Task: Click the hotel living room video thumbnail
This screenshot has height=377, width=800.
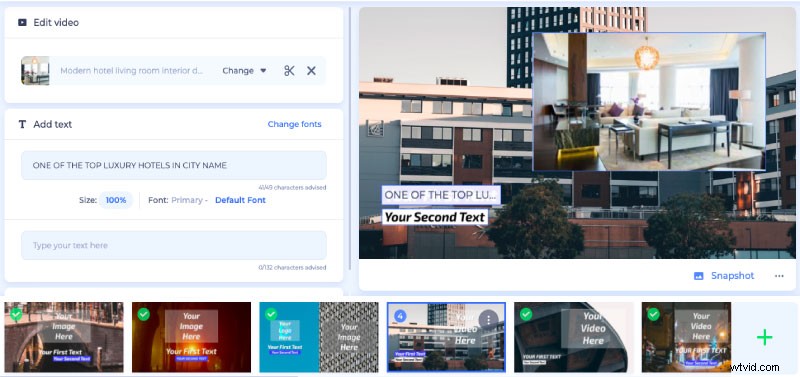Action: [35, 70]
